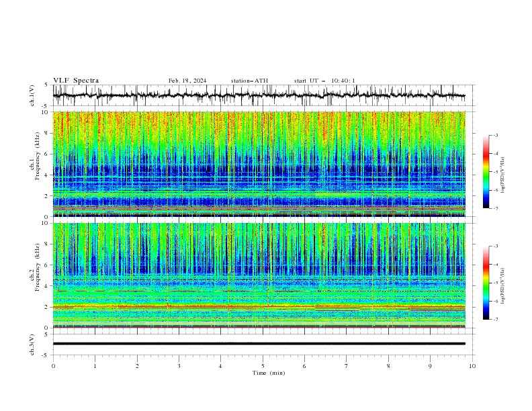532x411 pixels.
Task: Click inside the ch.2 spectrogram plot
Action: point(259,275)
